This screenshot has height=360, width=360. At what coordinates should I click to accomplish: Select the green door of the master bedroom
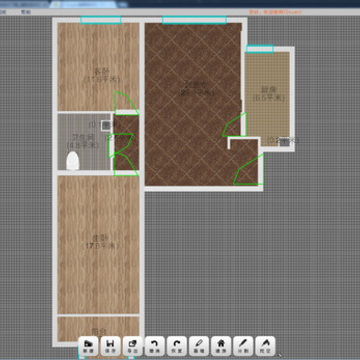click(126, 165)
